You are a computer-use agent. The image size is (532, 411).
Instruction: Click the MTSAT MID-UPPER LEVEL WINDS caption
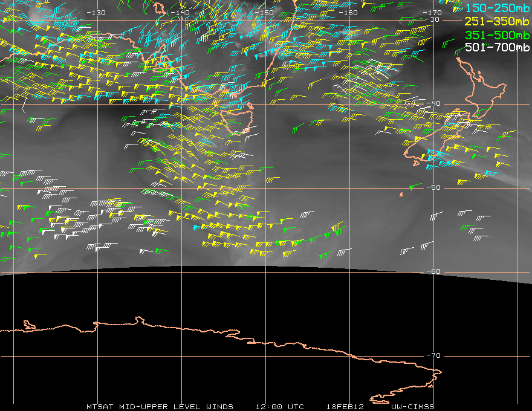(160, 407)
